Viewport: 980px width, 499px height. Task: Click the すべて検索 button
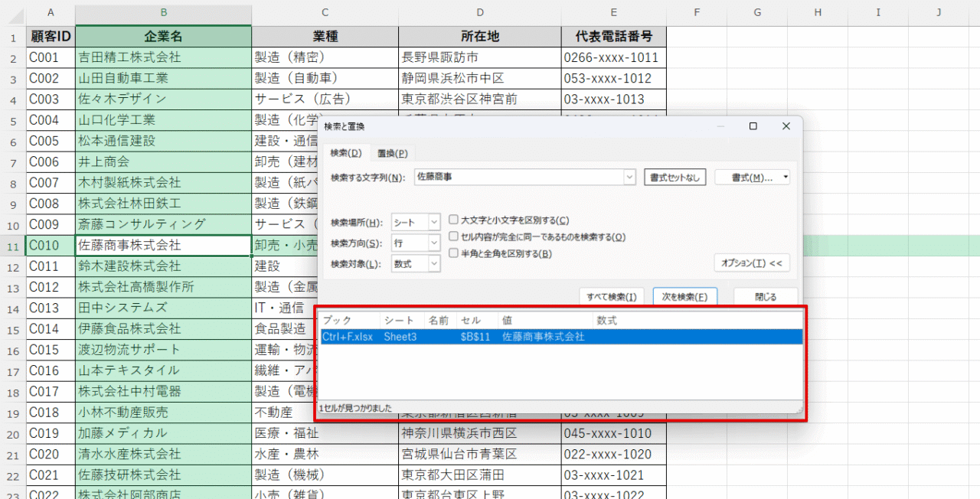pos(611,295)
